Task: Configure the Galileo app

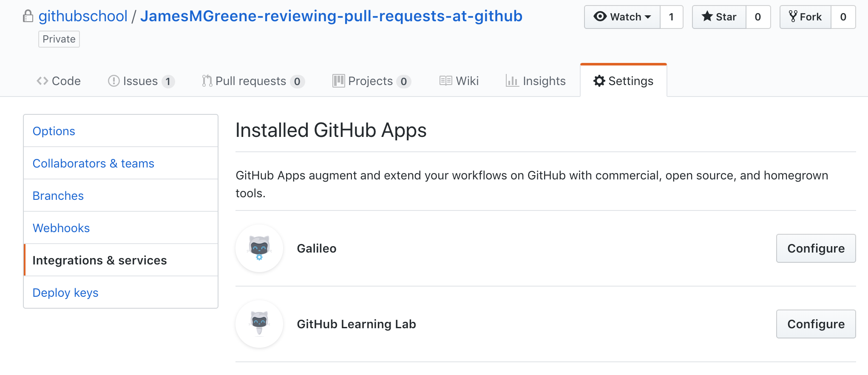Action: (816, 248)
